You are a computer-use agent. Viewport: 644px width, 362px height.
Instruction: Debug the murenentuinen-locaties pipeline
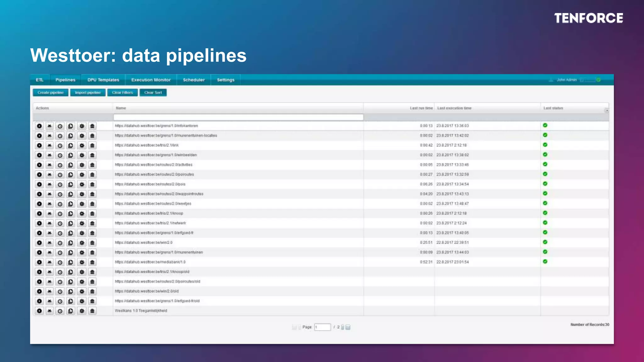[x=49, y=136]
